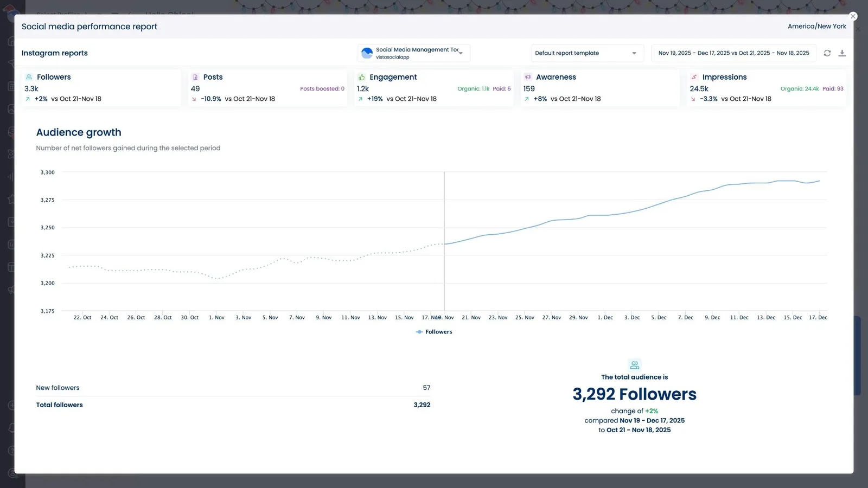Open the Inbox chat icon in sidebar
The image size is (868, 488).
(11, 131)
